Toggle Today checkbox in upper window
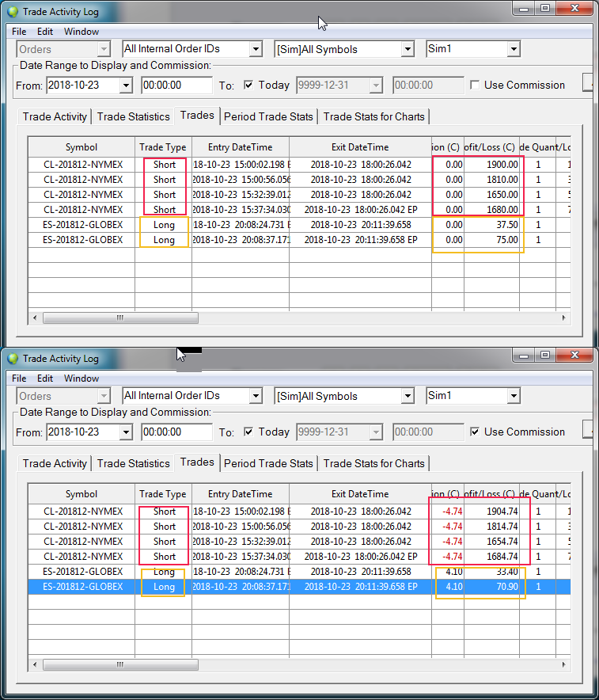Screen dimensions: 599x700 [x=248, y=85]
